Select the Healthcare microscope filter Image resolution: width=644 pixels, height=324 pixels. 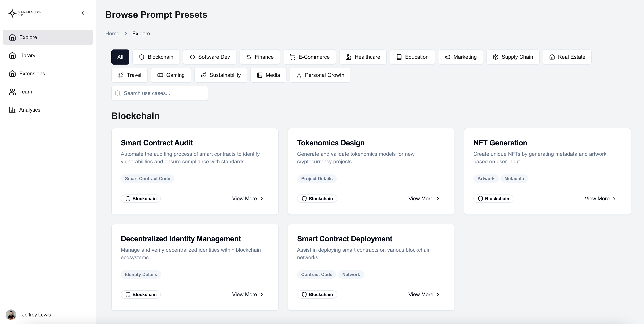(x=363, y=57)
